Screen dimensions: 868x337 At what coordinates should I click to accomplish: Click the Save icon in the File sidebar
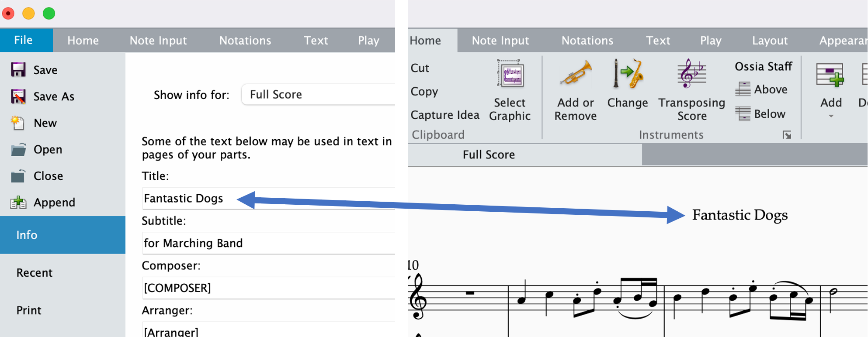pos(18,69)
